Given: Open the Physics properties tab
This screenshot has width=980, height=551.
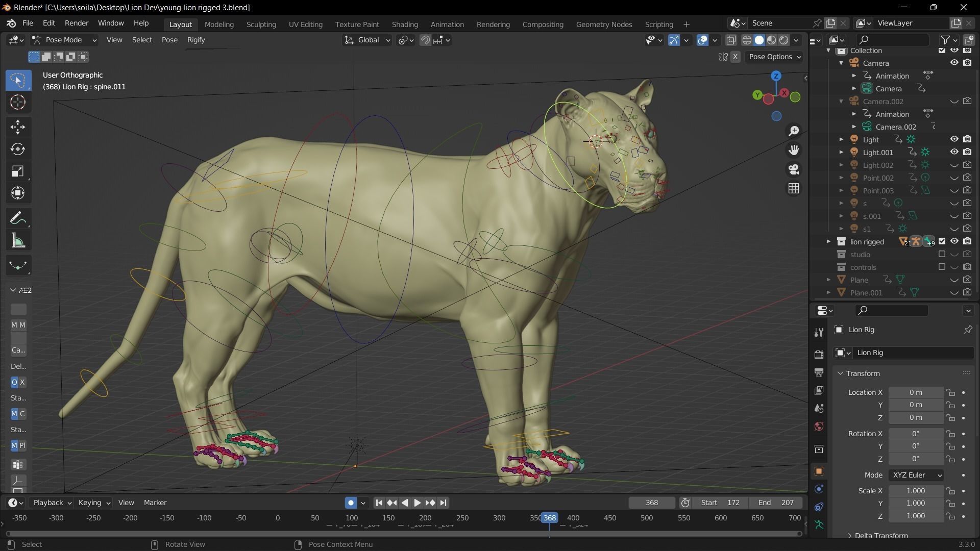Looking at the screenshot, I should pos(819,489).
